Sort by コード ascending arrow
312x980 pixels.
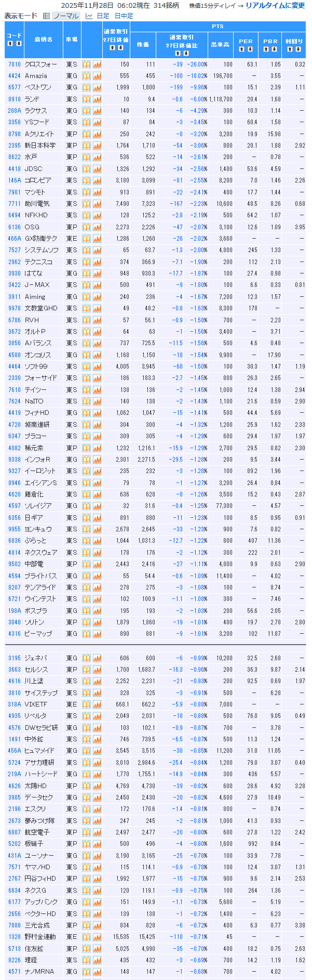point(10,44)
